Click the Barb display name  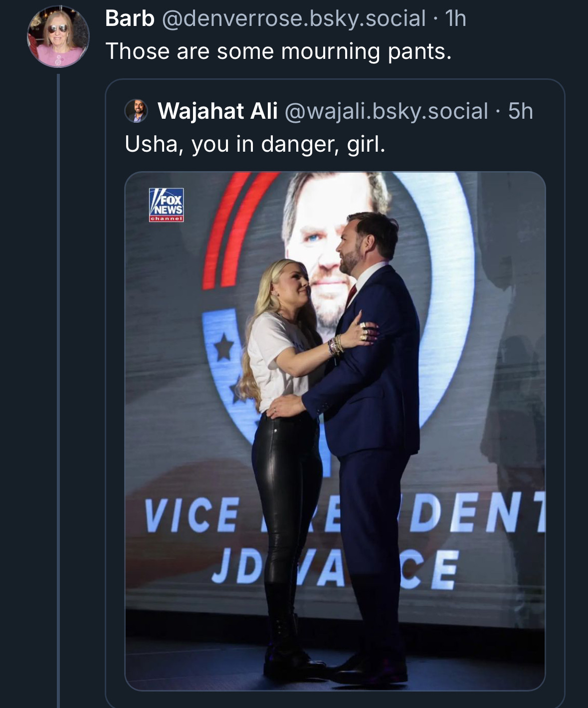coord(130,19)
